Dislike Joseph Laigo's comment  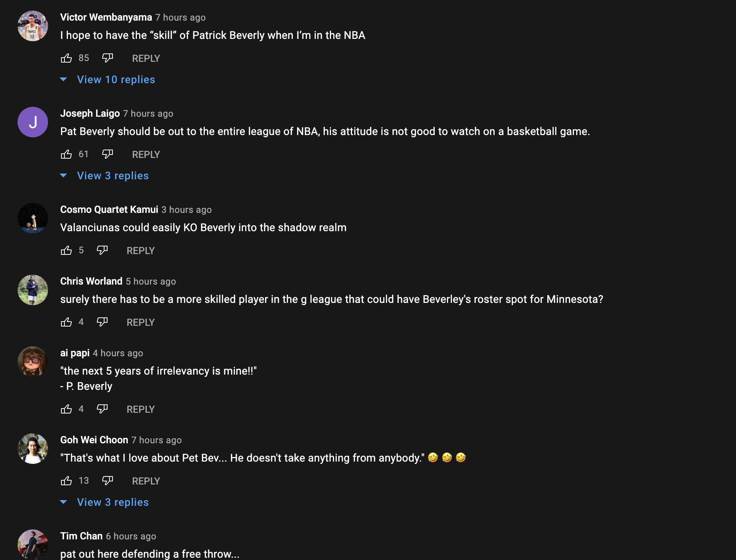click(x=108, y=154)
